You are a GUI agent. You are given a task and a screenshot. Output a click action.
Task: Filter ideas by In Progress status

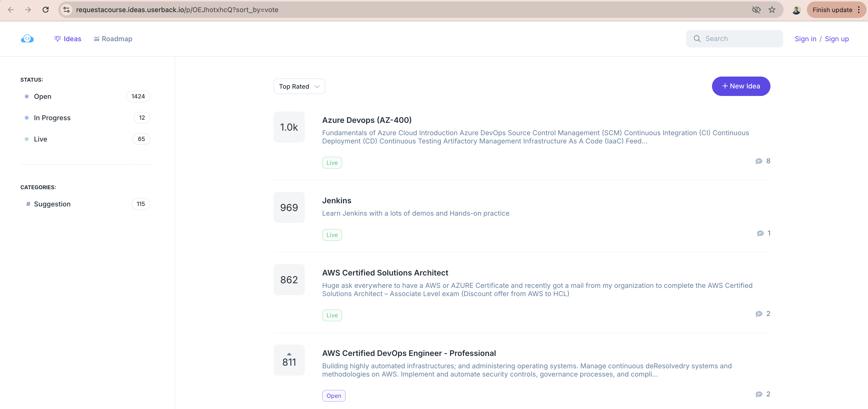coord(52,118)
